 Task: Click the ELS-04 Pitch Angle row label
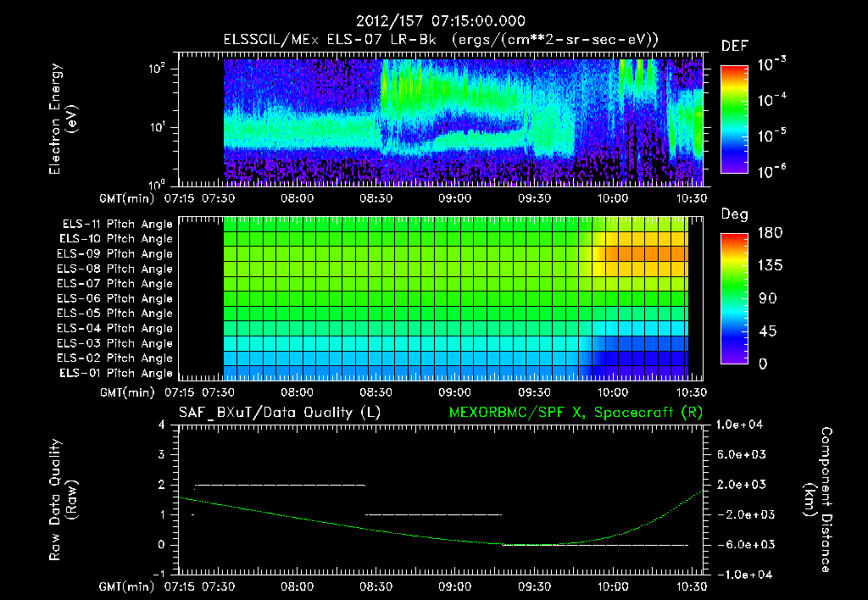[114, 328]
